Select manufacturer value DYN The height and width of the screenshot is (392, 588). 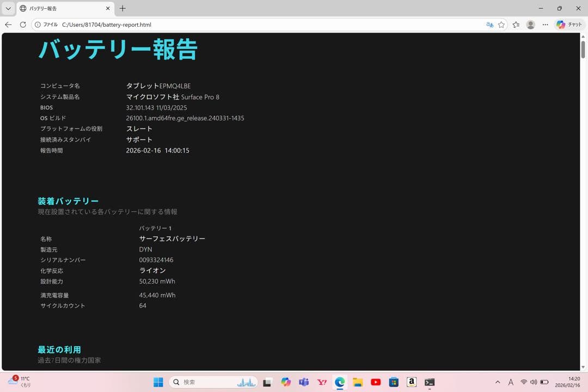pyautogui.click(x=145, y=249)
